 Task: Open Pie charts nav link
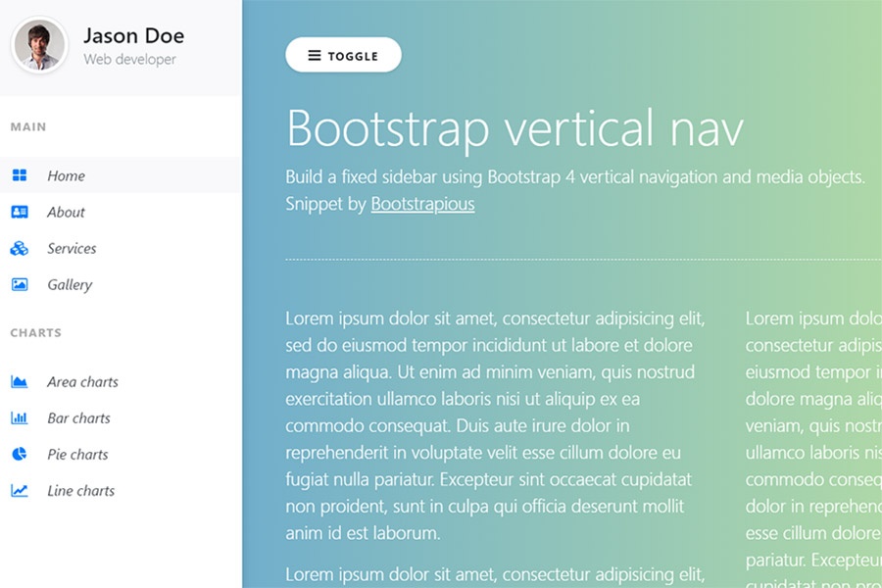click(121, 454)
